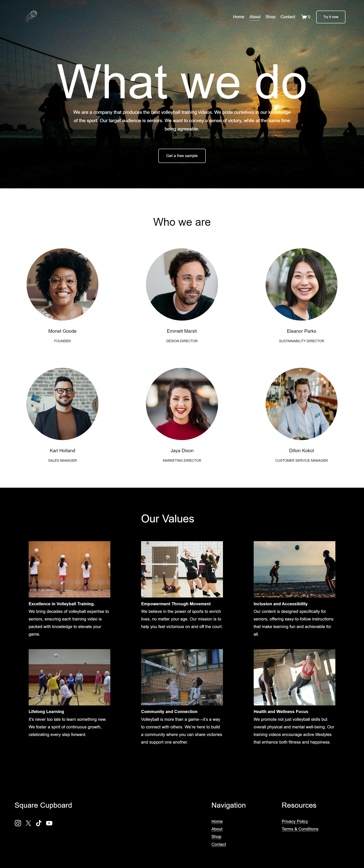Select Monet Goode's profile photo
364x868 pixels.
(62, 284)
